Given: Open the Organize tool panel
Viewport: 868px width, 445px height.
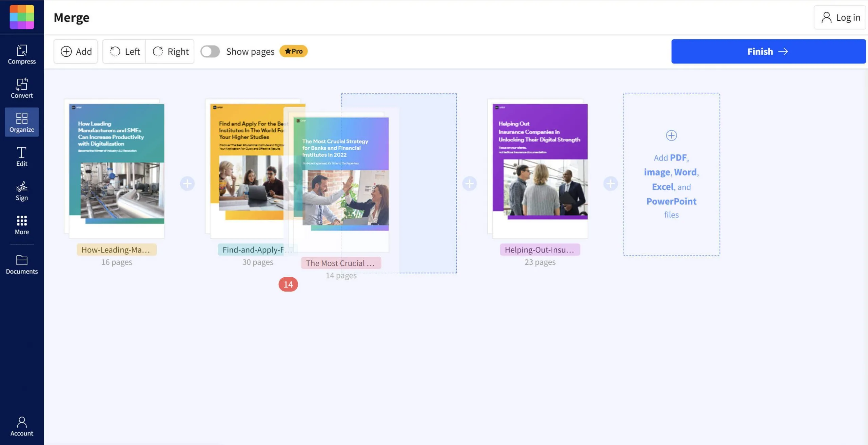Looking at the screenshot, I should click(22, 122).
